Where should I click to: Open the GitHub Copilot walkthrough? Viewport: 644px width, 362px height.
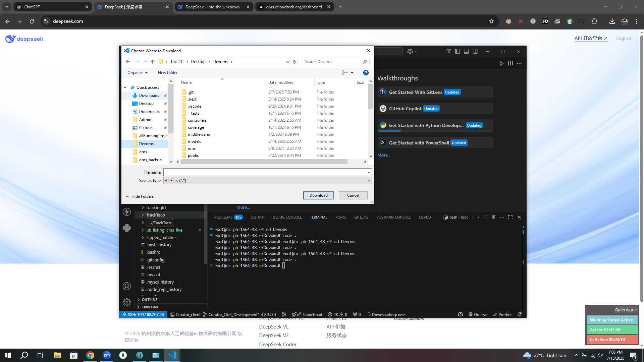435,109
